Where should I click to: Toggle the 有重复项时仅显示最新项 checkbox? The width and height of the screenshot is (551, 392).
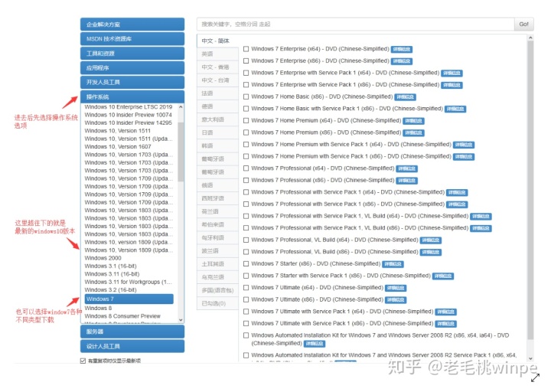pyautogui.click(x=83, y=361)
